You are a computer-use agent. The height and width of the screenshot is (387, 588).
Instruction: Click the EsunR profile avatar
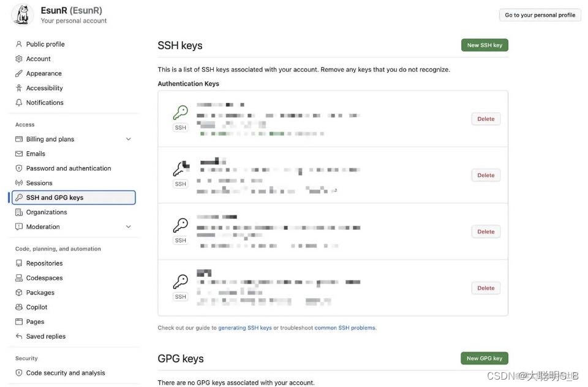coord(20,14)
